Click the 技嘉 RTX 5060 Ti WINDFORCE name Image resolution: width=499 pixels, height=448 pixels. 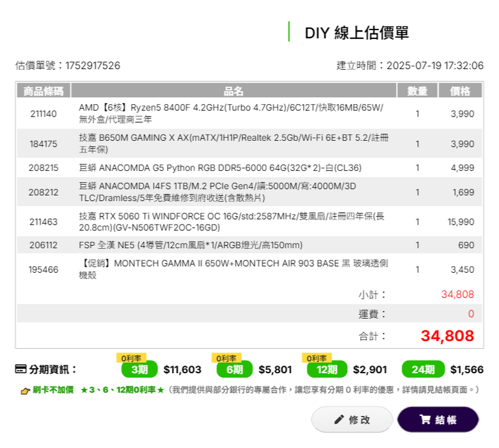click(x=232, y=221)
